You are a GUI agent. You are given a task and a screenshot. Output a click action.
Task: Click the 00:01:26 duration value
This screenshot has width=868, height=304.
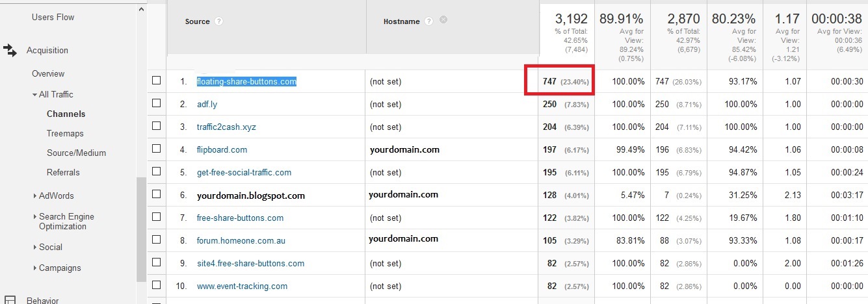click(x=846, y=263)
